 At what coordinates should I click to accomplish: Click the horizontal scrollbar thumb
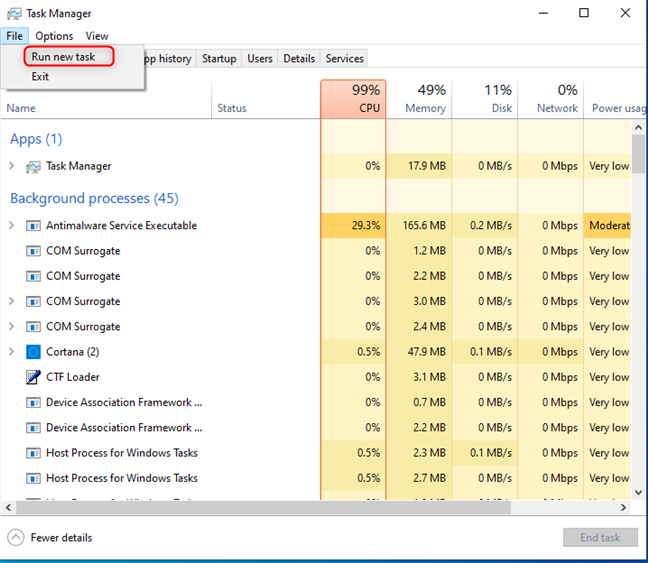click(x=264, y=507)
